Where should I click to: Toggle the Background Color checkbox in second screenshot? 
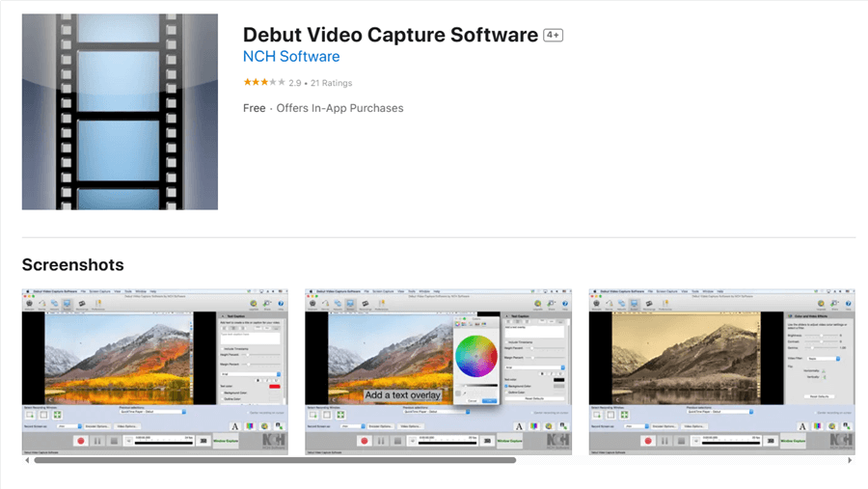tap(506, 386)
